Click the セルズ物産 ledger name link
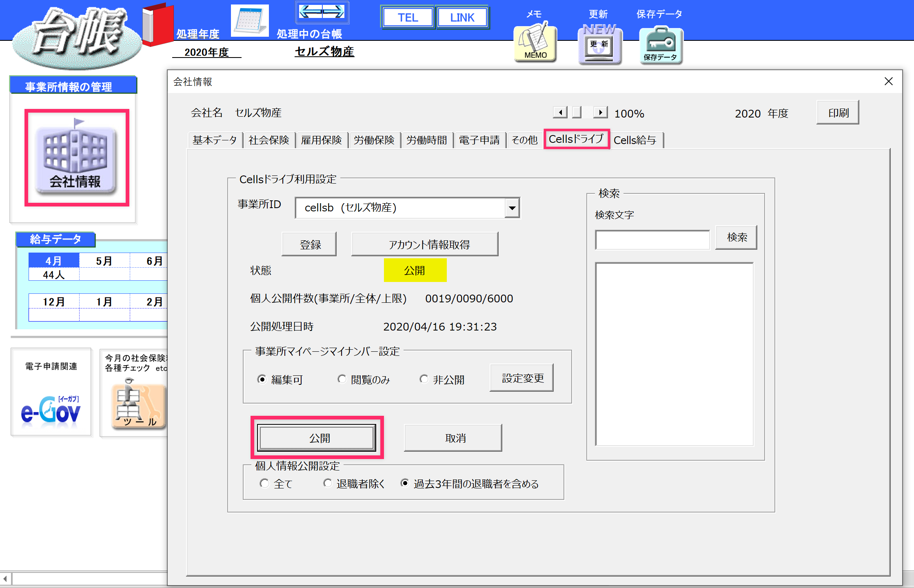Screen dimensions: 914x588 pos(324,51)
